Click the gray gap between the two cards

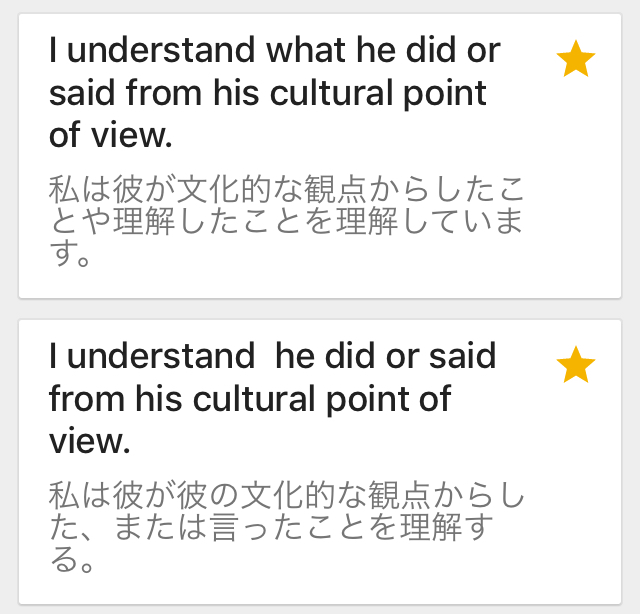pyautogui.click(x=320, y=309)
